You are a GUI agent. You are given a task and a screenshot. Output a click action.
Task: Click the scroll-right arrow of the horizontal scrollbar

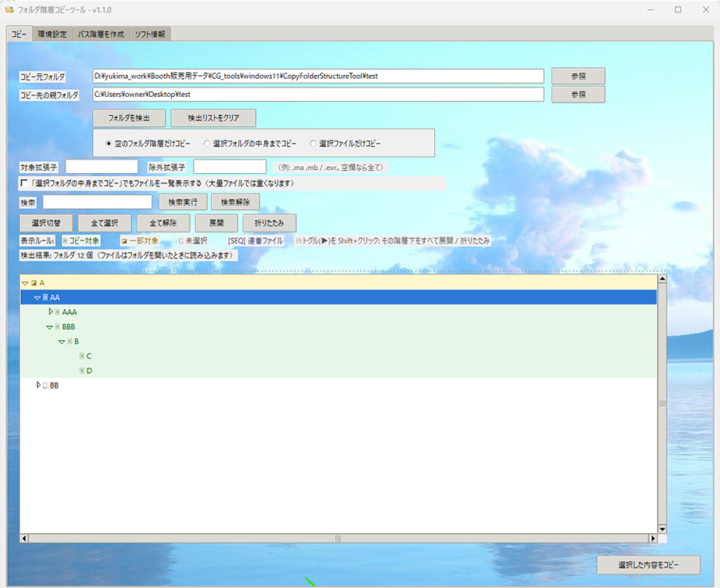click(x=652, y=539)
